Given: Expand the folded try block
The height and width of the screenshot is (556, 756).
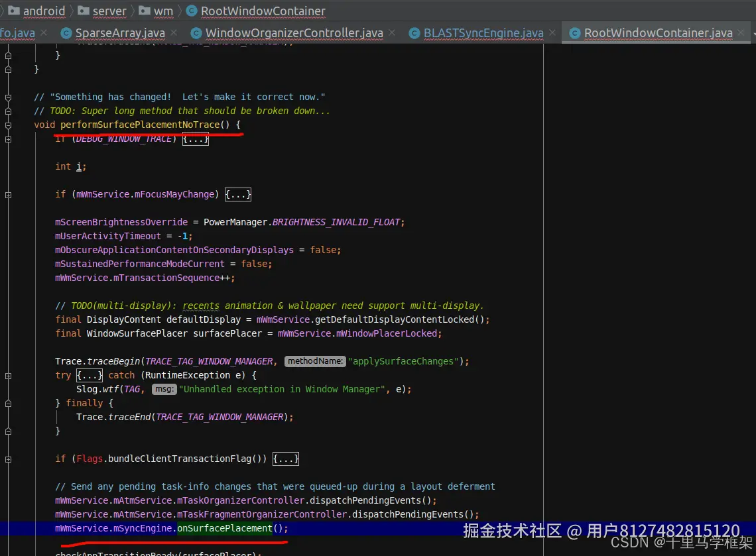Looking at the screenshot, I should click(90, 375).
